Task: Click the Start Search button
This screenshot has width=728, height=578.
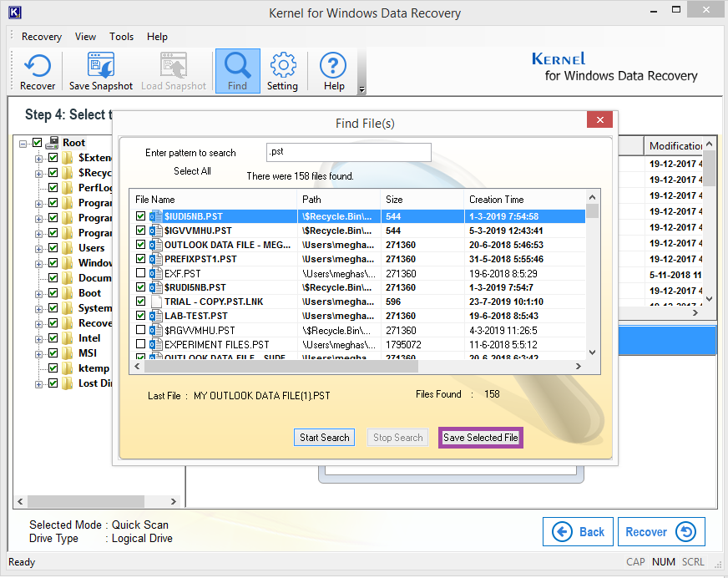Action: [324, 437]
